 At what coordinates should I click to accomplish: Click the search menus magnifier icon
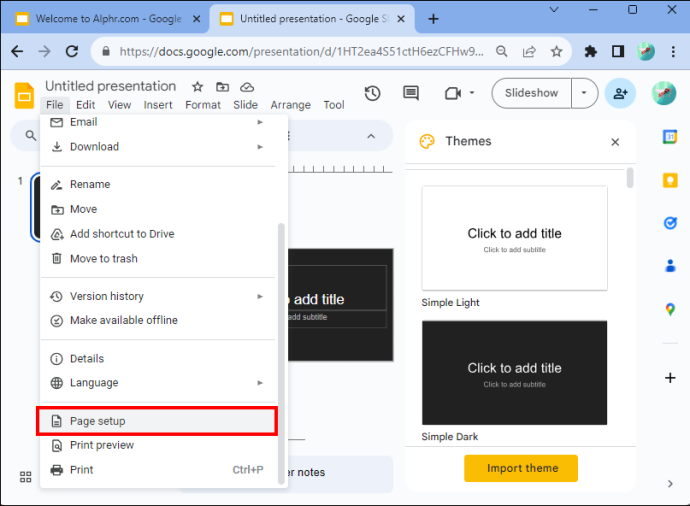coord(30,135)
